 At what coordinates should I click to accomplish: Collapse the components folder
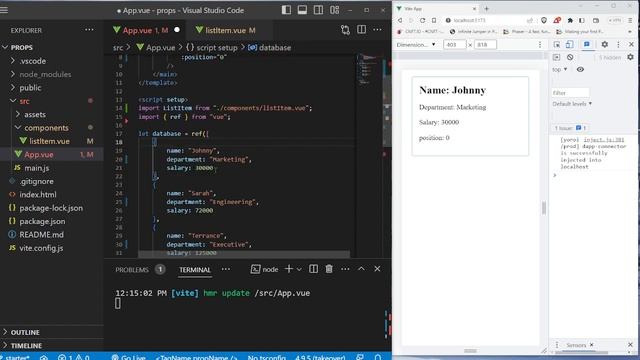point(52,128)
